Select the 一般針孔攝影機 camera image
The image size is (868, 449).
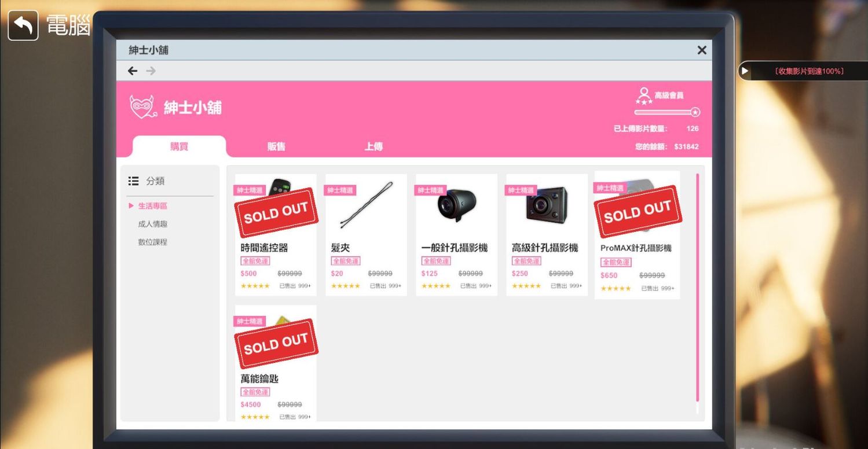pyautogui.click(x=457, y=205)
